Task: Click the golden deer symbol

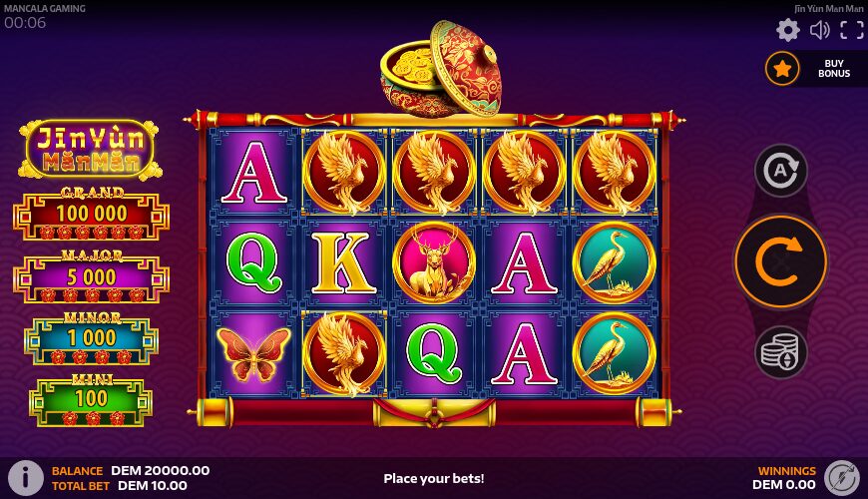Action: point(433,261)
